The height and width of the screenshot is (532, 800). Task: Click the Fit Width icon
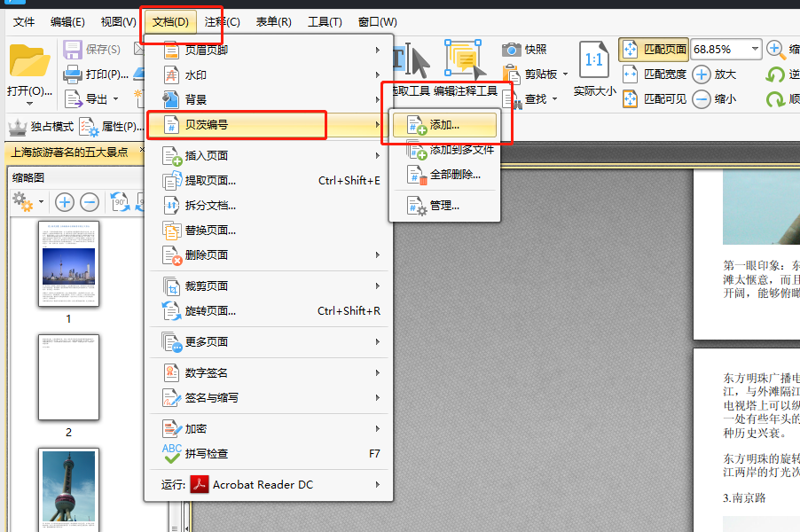(x=630, y=74)
